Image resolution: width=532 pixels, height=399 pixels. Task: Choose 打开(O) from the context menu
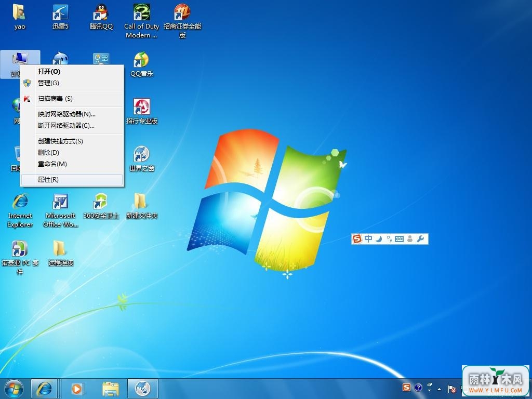click(x=72, y=71)
